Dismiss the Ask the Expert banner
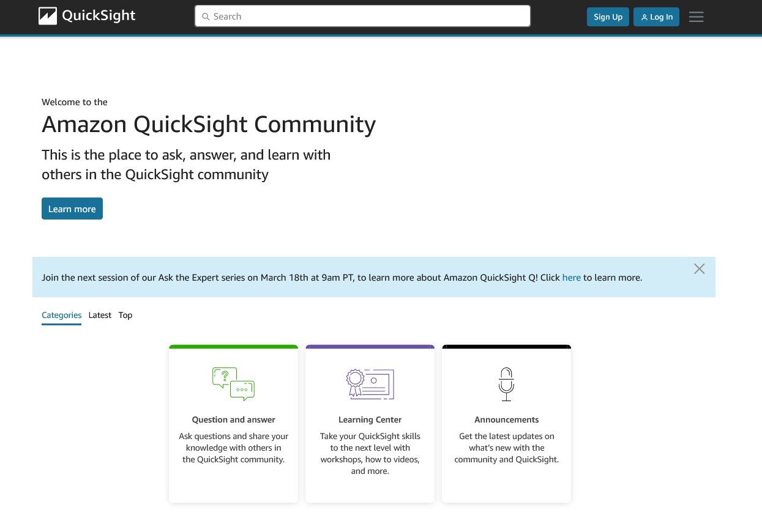The image size is (762, 532). tap(700, 268)
